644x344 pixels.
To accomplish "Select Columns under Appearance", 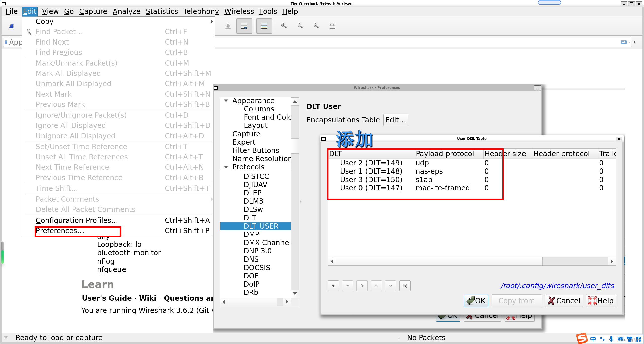I will coord(259,109).
